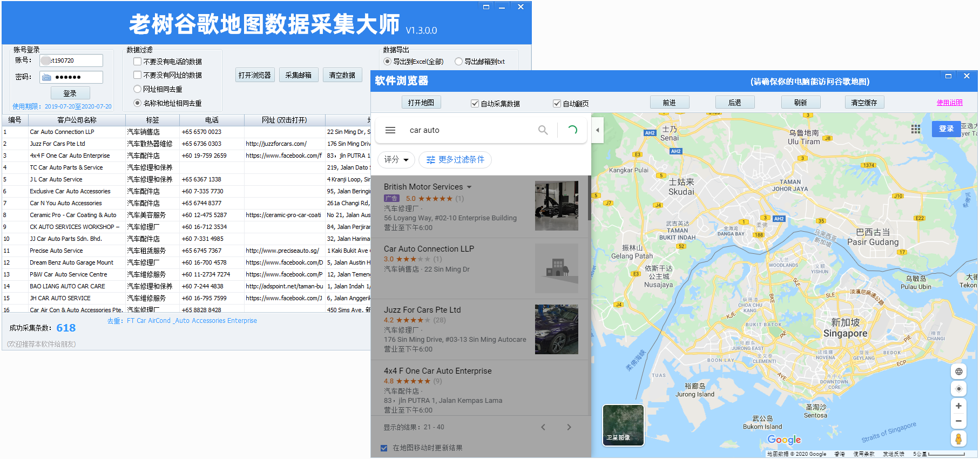Zoom out with the minus button
This screenshot has height=459, width=980.
coord(959,421)
